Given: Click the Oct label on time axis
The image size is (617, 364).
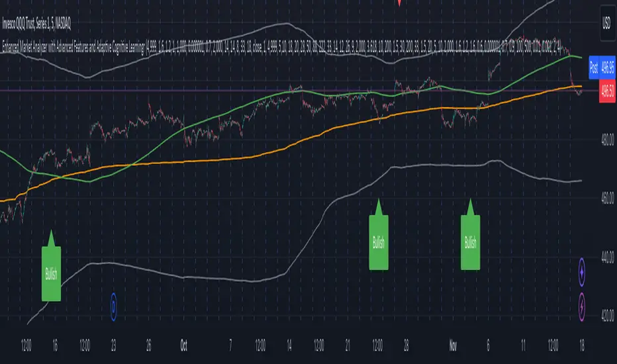Looking at the screenshot, I should pyautogui.click(x=184, y=345).
